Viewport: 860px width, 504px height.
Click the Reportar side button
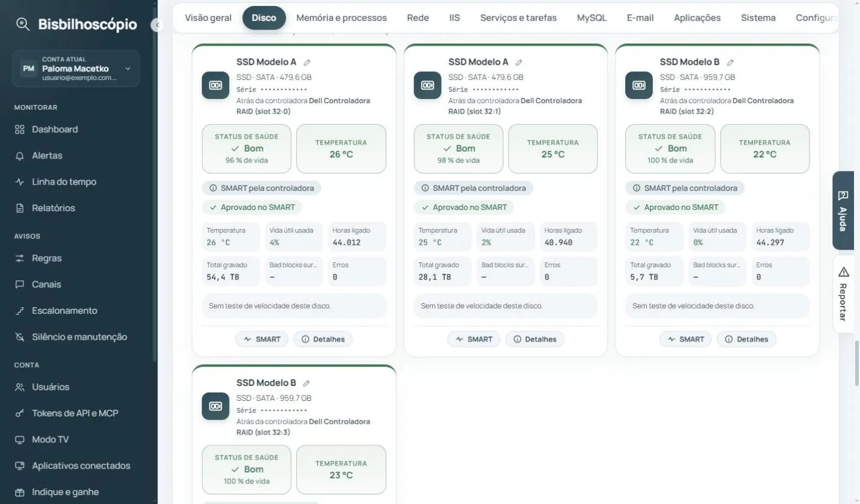click(x=843, y=294)
